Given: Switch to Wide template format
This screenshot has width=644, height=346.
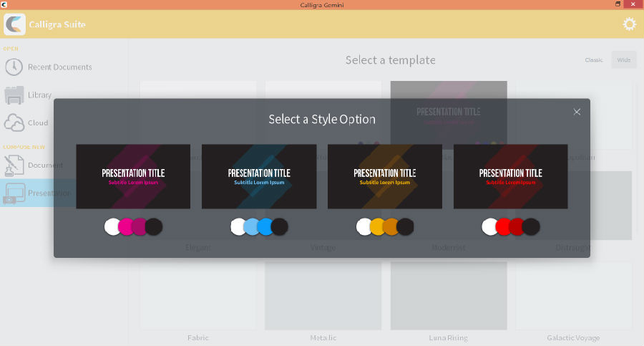Looking at the screenshot, I should 623,60.
